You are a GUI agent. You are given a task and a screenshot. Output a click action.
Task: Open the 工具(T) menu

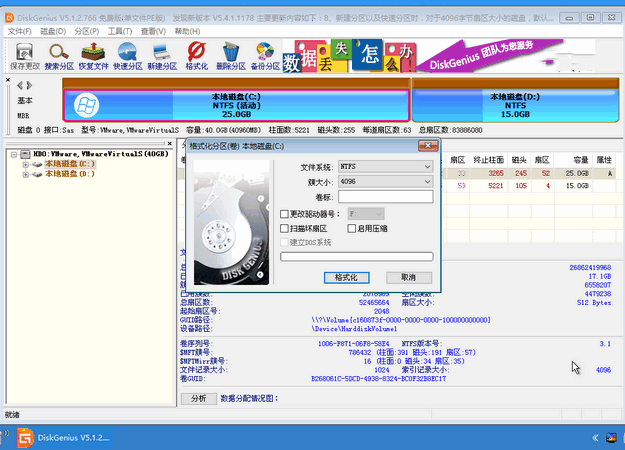coord(120,31)
